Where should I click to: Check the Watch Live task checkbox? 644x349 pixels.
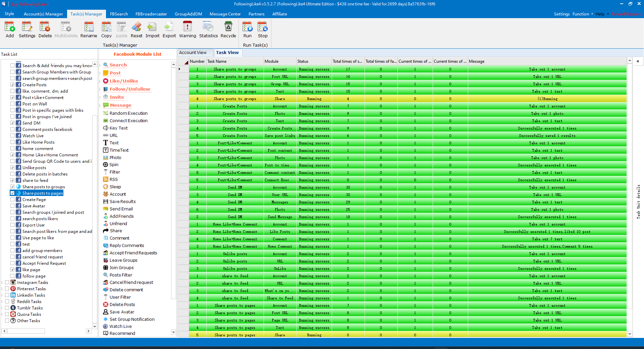(x=12, y=136)
